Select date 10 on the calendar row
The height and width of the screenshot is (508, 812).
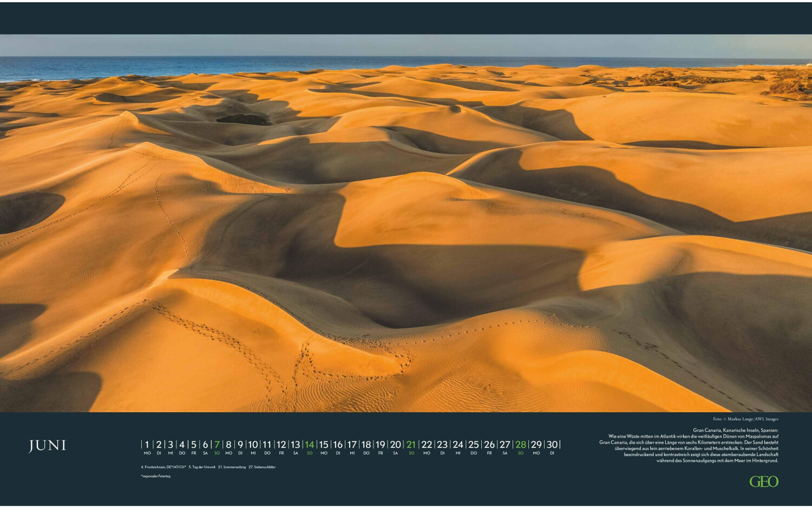tap(253, 445)
